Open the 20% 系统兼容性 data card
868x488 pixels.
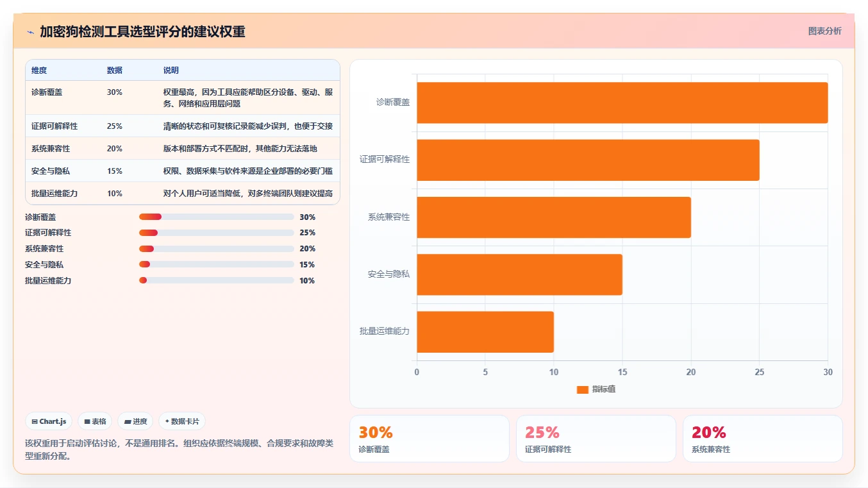click(763, 439)
